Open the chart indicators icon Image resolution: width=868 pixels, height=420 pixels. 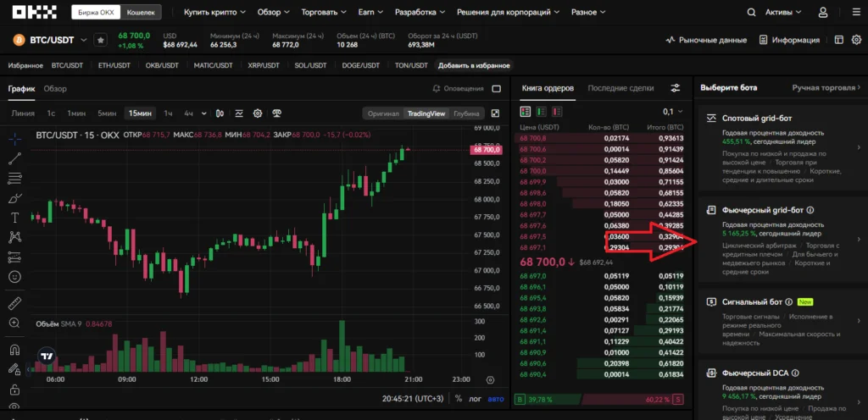(239, 113)
